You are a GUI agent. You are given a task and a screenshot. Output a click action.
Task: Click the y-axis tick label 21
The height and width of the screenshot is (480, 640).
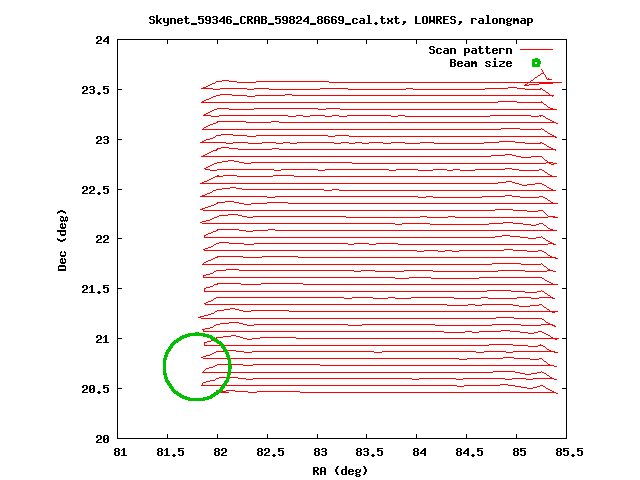[102, 339]
